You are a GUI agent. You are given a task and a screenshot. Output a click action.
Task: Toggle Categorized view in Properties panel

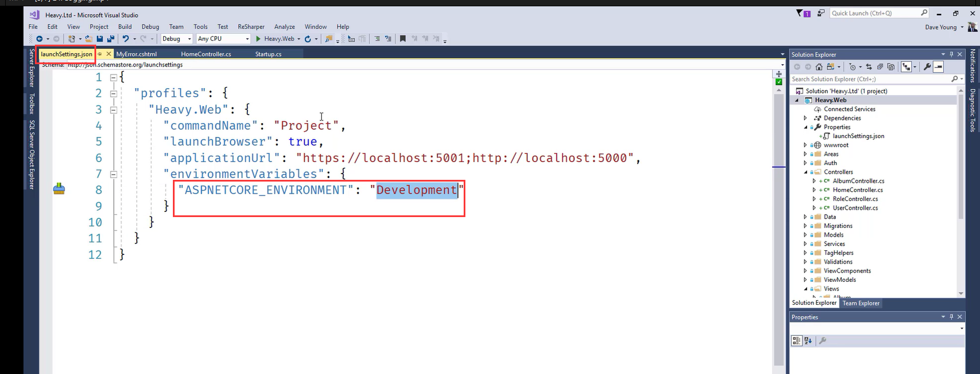(796, 341)
